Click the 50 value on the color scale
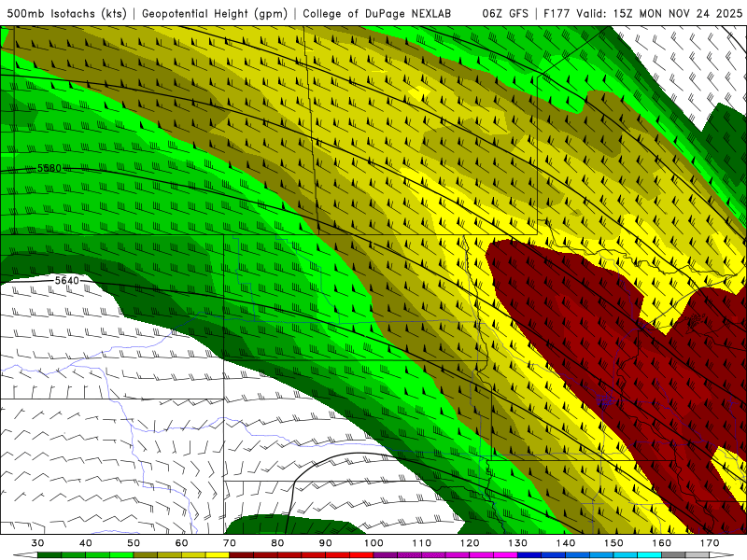Viewport: 747px width, 560px height. [134, 543]
